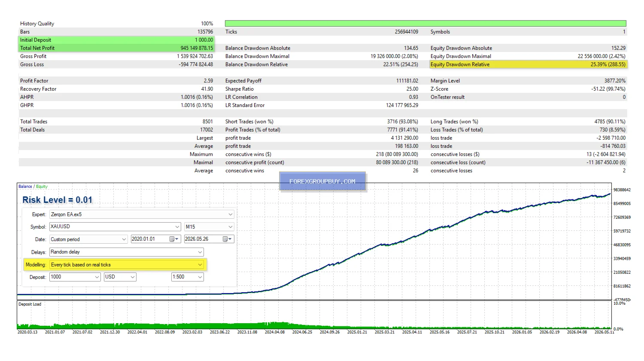The image size is (644, 361).
Task: Click the 2025.01.21 date on the chart axis
Action: 357,332
